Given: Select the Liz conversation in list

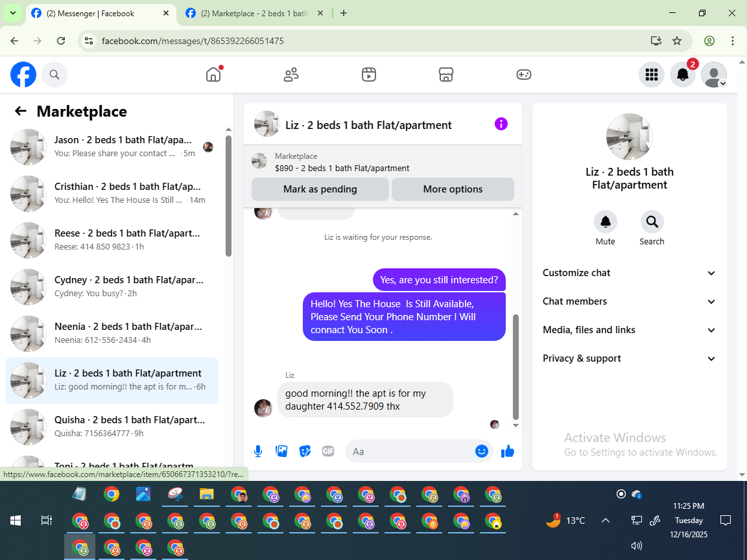Looking at the screenshot, I should [112, 380].
